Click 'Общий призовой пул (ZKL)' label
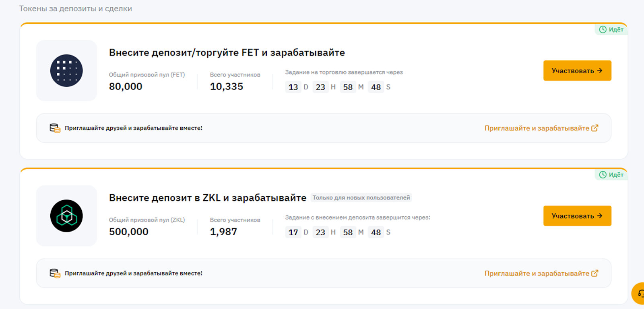This screenshot has width=644, height=309. tap(147, 220)
